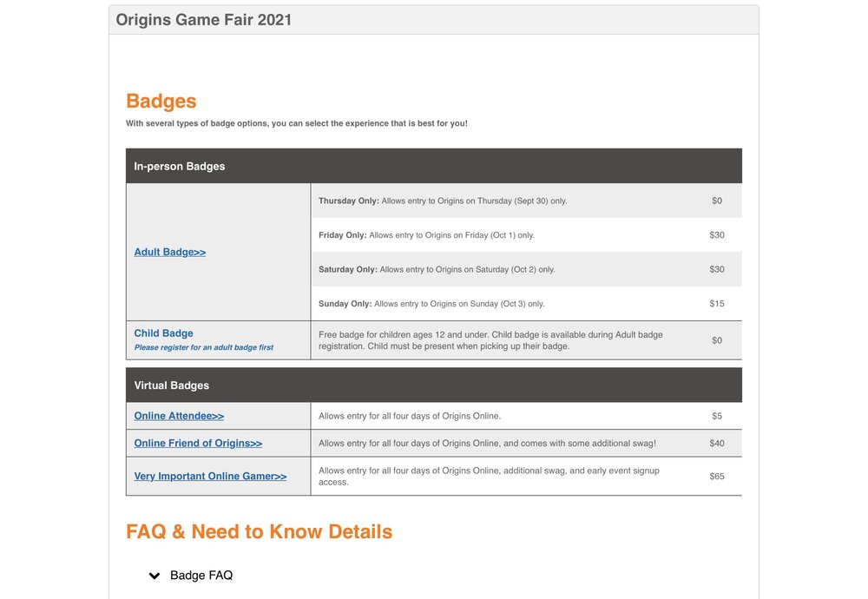The height and width of the screenshot is (599, 868).
Task: Click the early event signup access description
Action: (x=489, y=476)
